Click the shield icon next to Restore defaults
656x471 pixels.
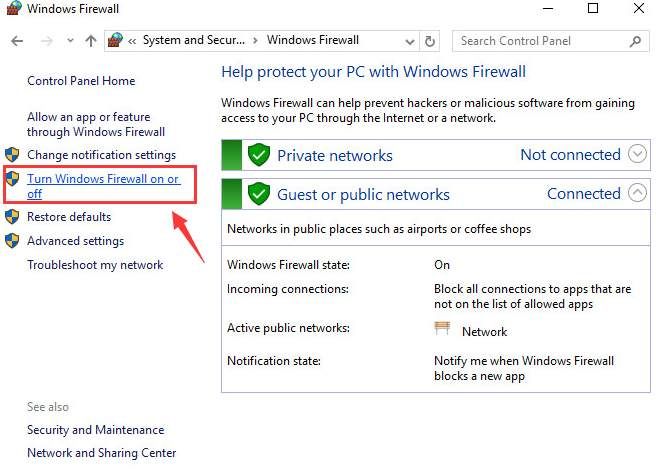point(12,217)
